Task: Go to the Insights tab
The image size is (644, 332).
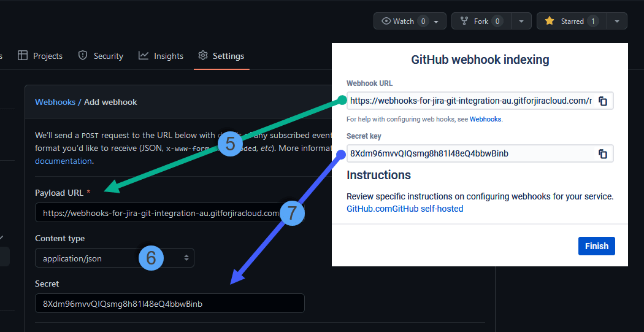Action: (161, 56)
